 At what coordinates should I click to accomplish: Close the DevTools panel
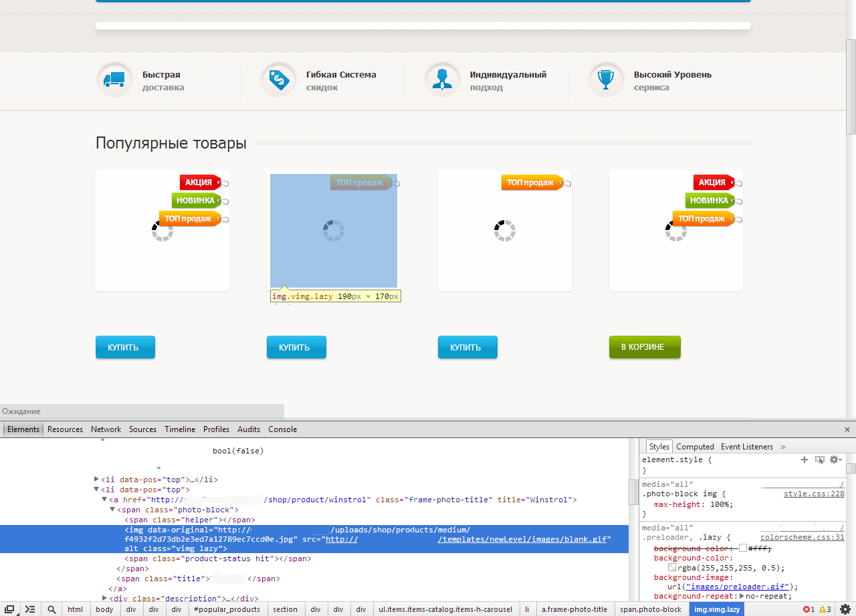click(847, 429)
